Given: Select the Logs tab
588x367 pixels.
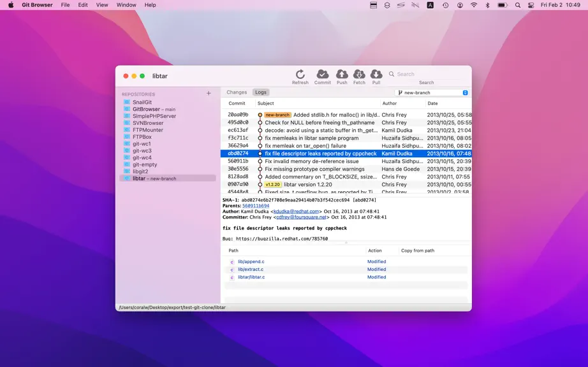Looking at the screenshot, I should click(x=261, y=92).
